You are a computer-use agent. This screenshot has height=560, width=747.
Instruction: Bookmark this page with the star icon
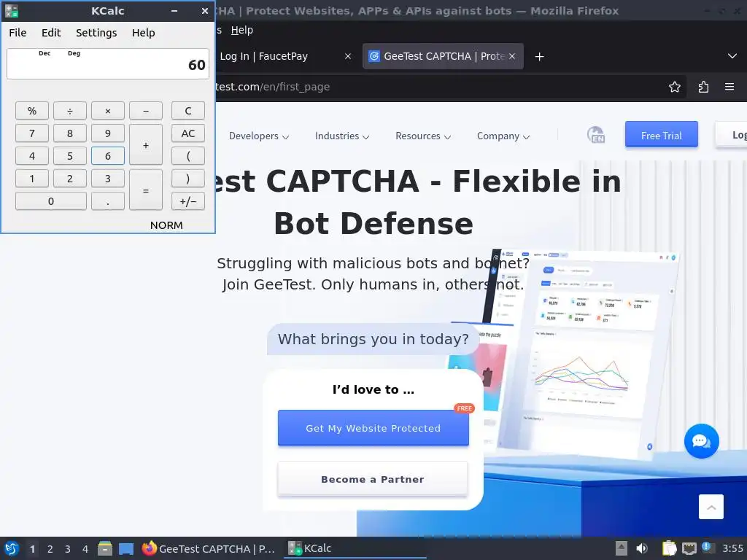675,87
